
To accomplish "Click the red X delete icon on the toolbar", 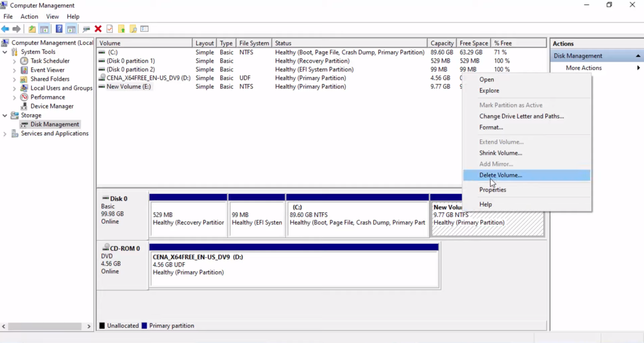I will tap(98, 29).
